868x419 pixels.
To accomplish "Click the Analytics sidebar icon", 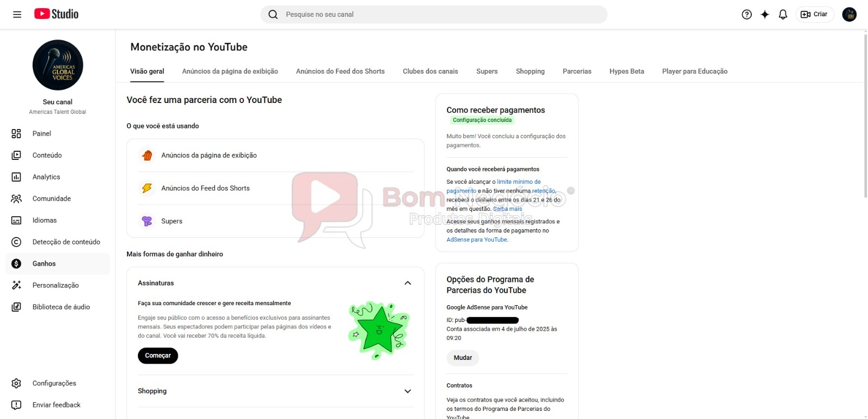I will [16, 177].
